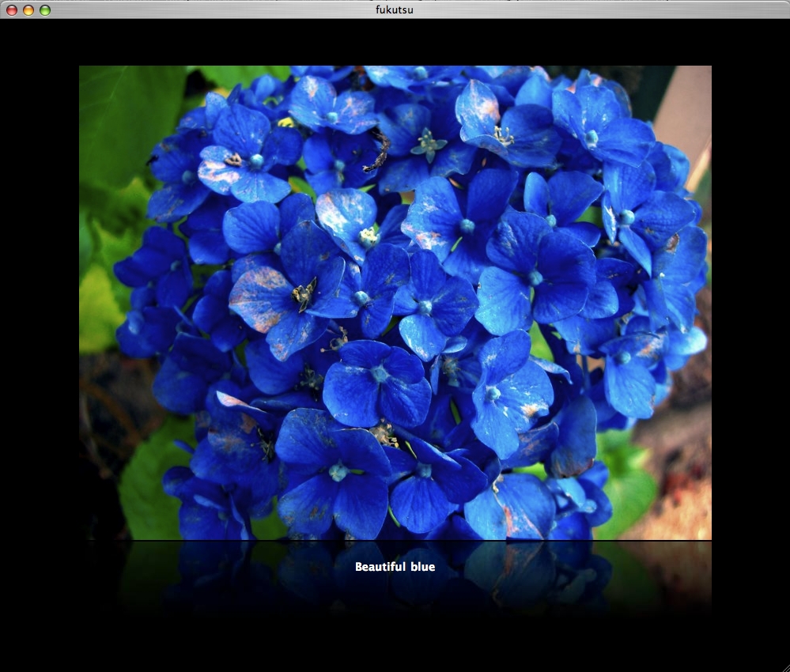Grab the window resize corner grip

coord(784,666)
